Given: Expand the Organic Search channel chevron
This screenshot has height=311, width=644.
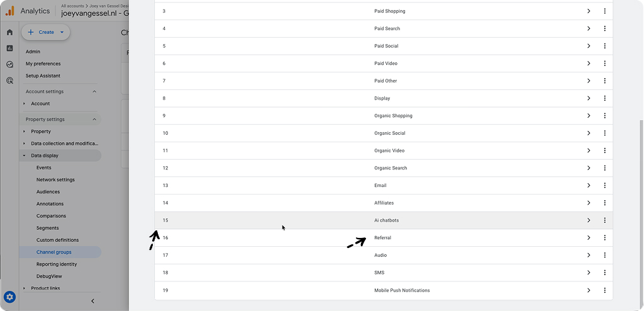Looking at the screenshot, I should click(589, 168).
